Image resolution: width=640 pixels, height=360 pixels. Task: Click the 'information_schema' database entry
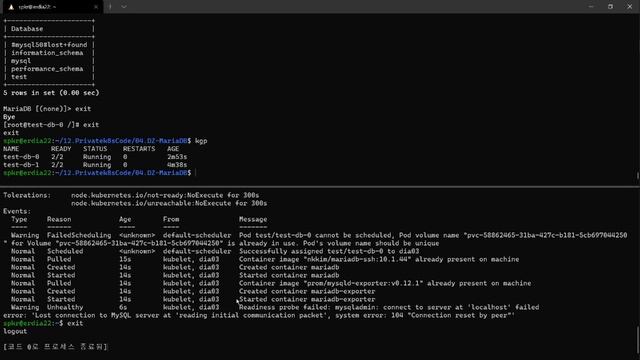pyautogui.click(x=47, y=53)
